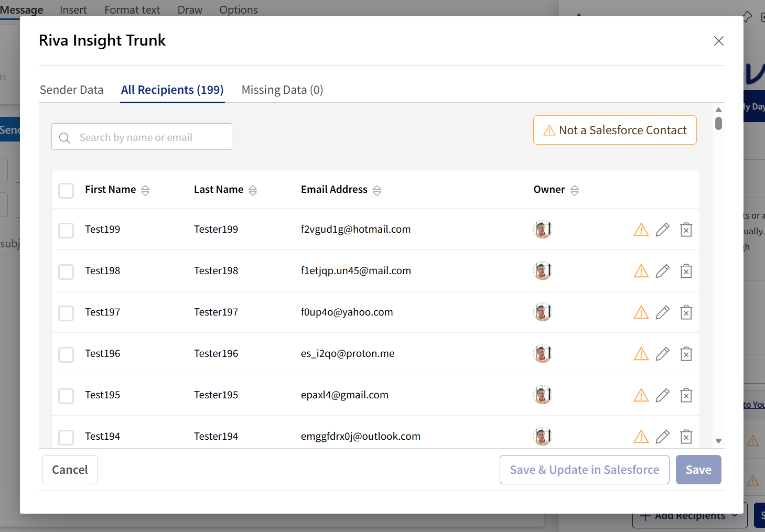This screenshot has width=765, height=532.
Task: Click the Search by name or email field
Action: point(142,137)
